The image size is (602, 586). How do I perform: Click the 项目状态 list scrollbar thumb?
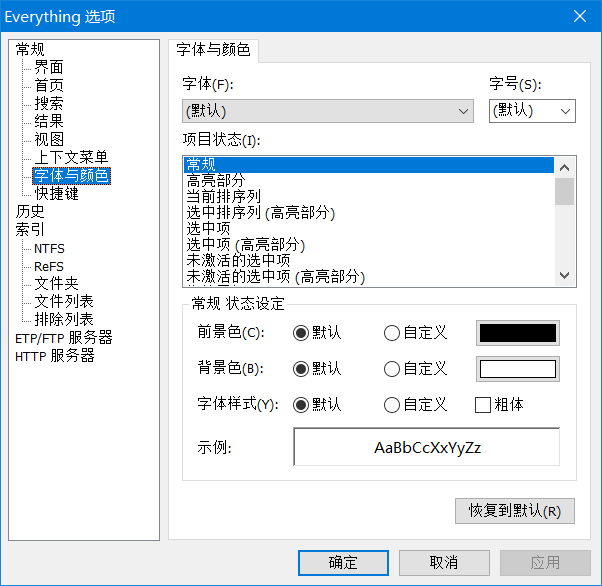click(564, 191)
